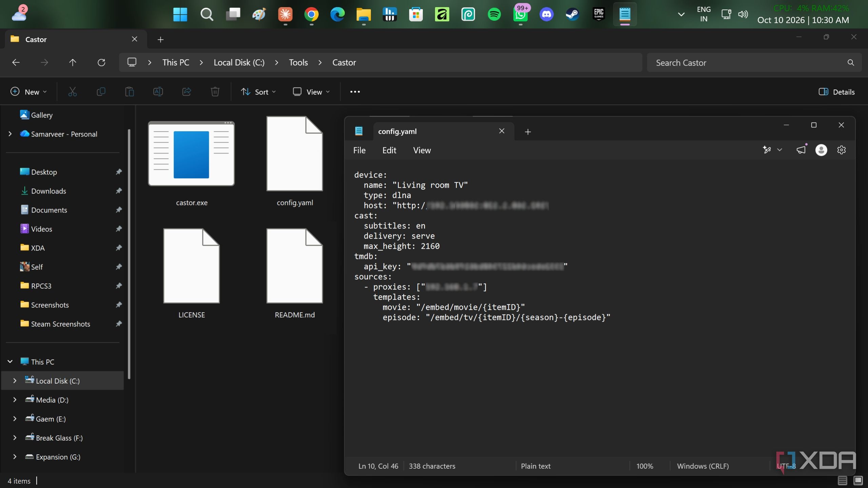Show hidden system tray icons chevron

click(681, 14)
